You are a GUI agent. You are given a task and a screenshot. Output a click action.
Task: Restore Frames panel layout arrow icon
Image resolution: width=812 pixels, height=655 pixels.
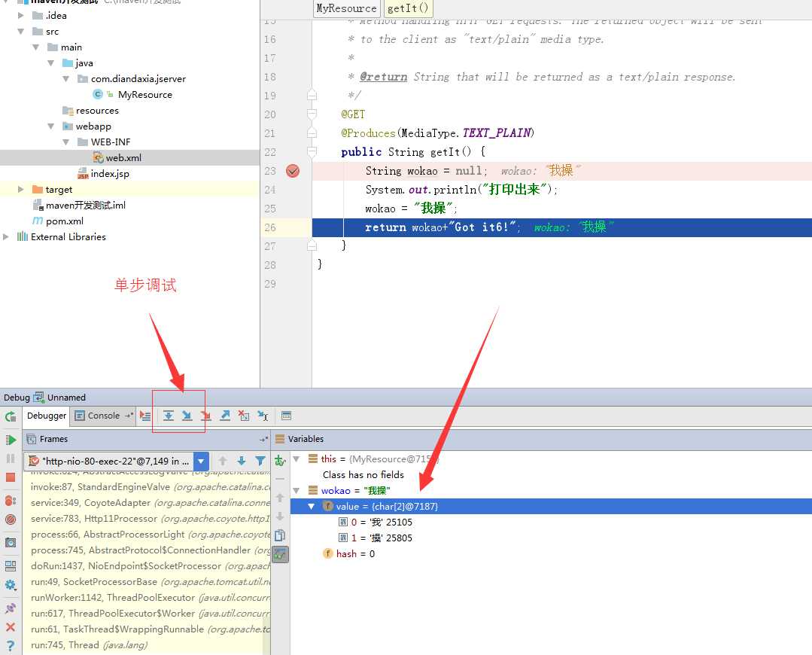263,439
